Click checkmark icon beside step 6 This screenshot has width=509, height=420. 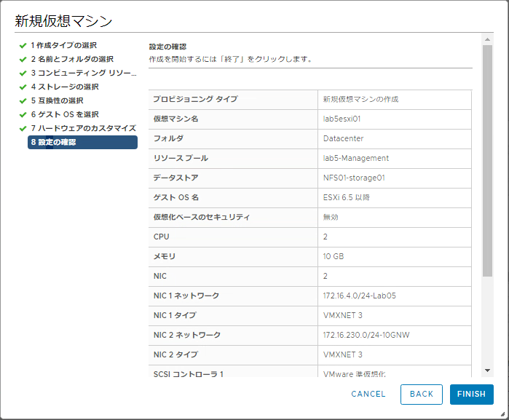click(23, 114)
